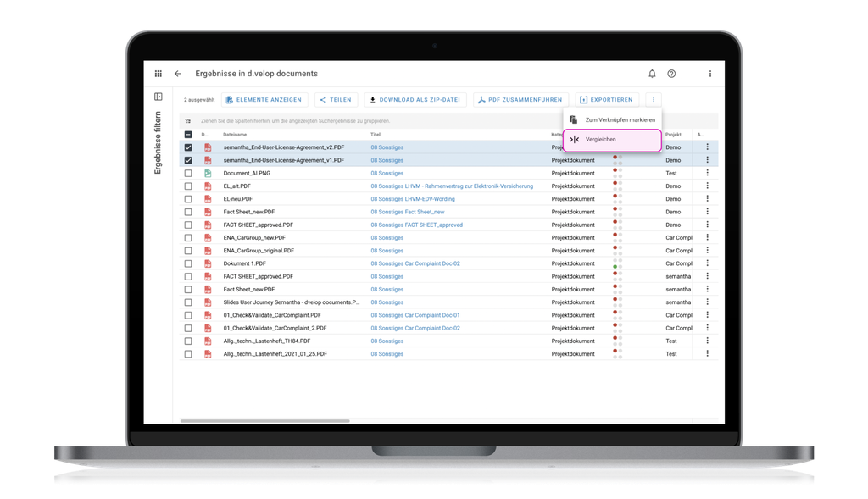Check the EL-neu.PDF checkbox

coord(188,198)
